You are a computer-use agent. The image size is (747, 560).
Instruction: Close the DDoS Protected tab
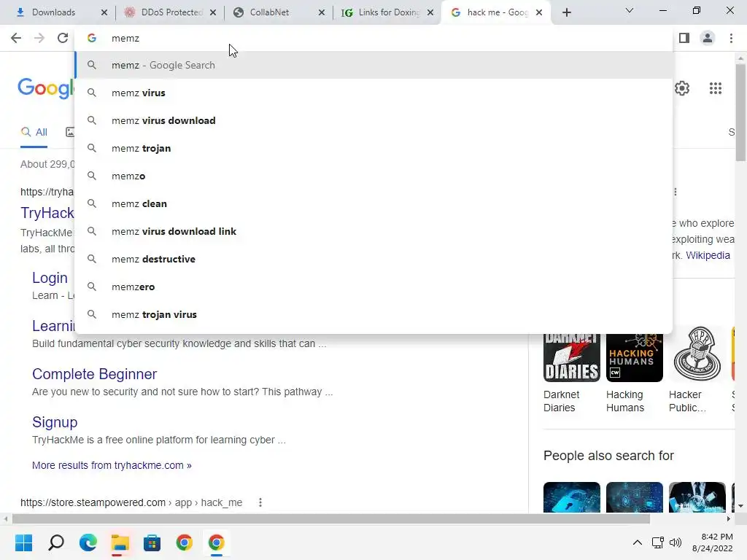coord(213,12)
